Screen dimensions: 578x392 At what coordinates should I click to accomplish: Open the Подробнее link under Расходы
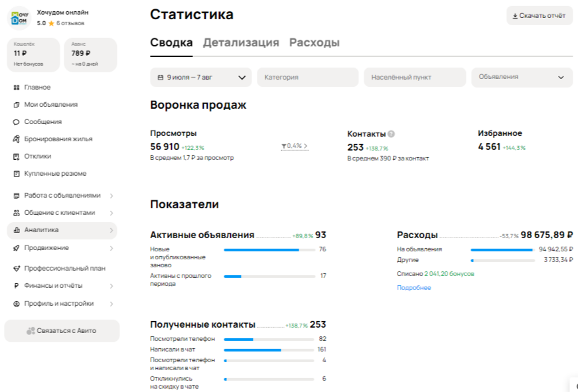coord(413,288)
